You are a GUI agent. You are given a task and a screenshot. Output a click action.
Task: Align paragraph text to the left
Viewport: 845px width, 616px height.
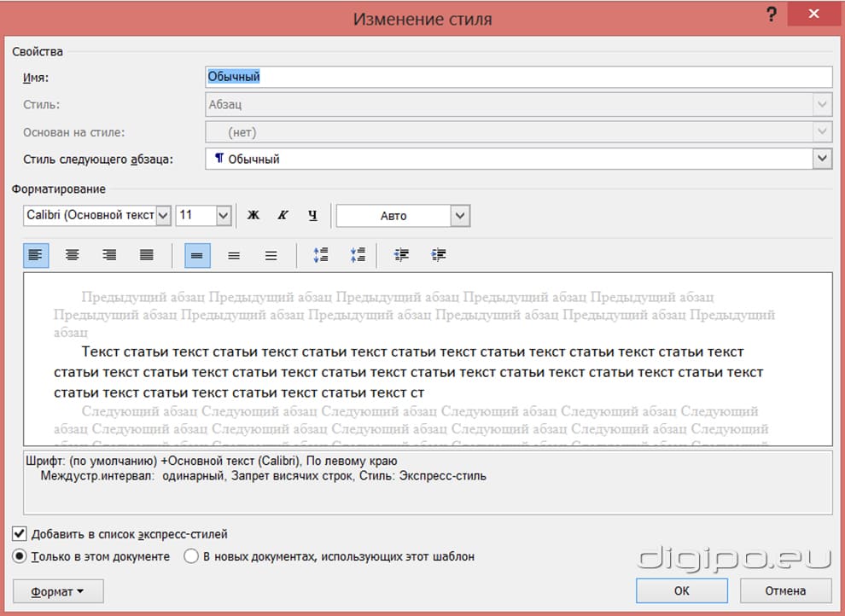[x=36, y=255]
